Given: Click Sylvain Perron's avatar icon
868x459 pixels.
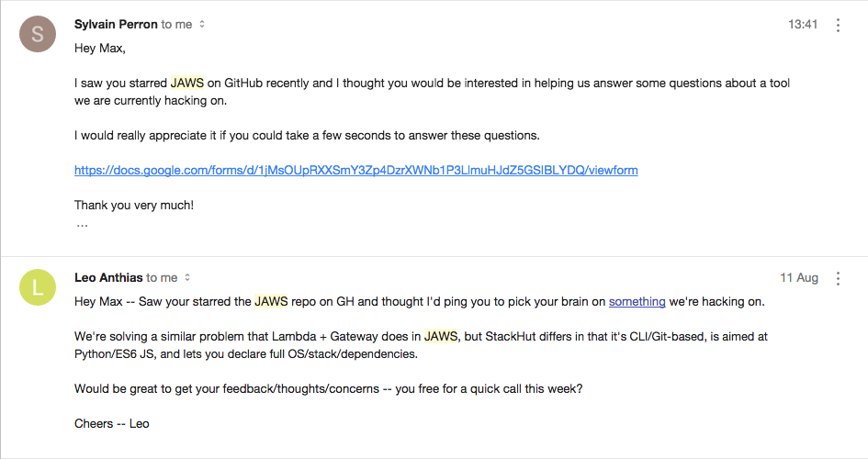Looking at the screenshot, I should (x=38, y=34).
